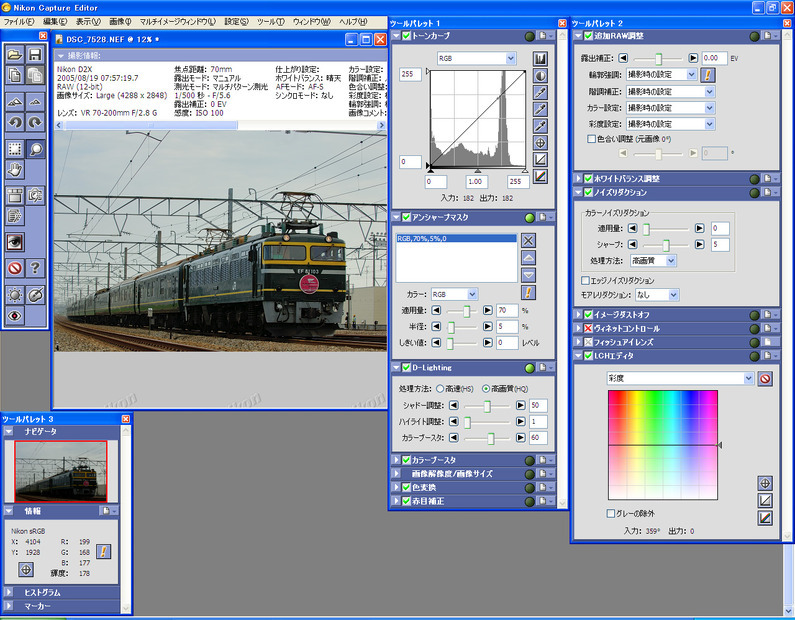Screen dimensions: 795x620
Task: Click the save floppy disk icon
Action: coord(34,54)
